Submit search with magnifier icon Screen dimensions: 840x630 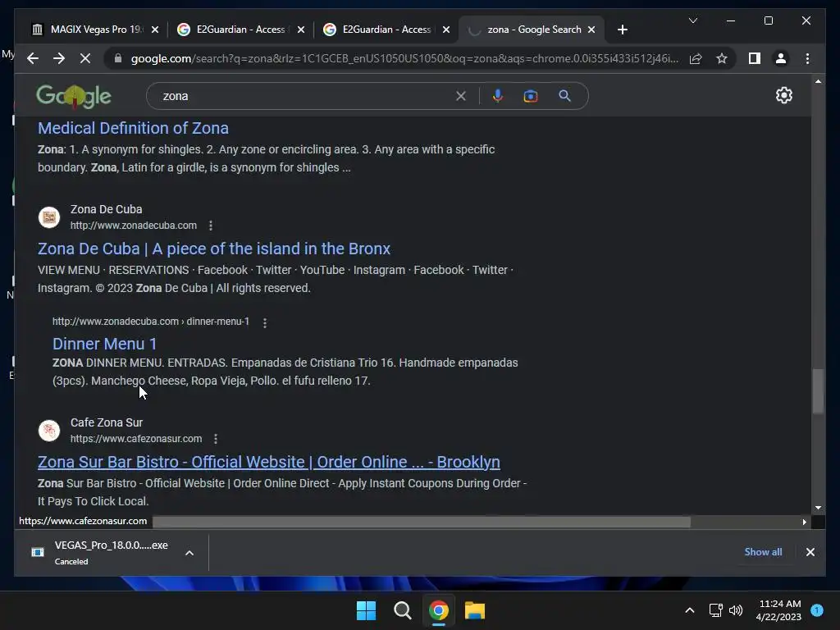(564, 96)
